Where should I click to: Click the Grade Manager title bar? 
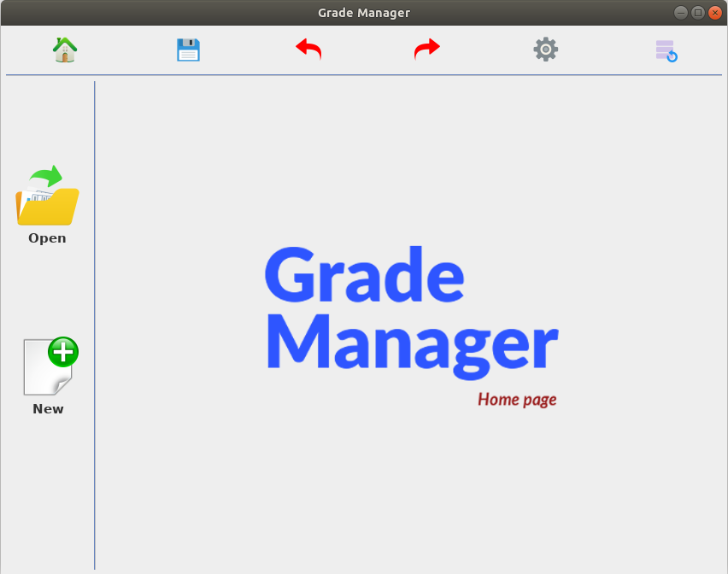[364, 12]
